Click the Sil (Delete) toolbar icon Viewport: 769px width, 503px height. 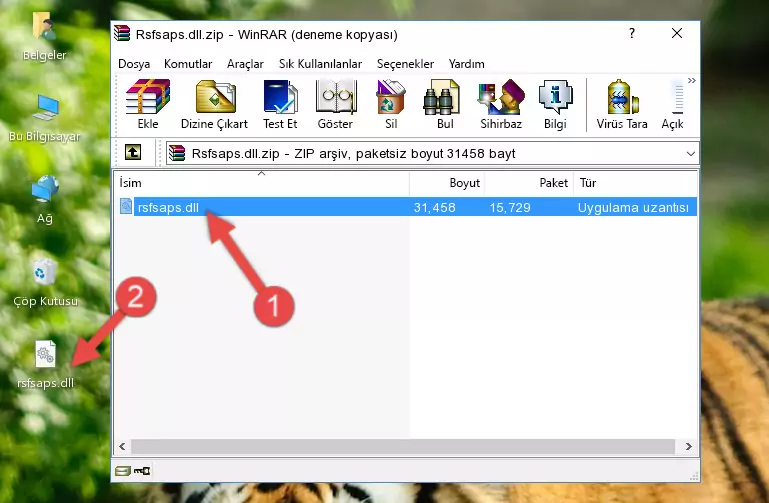[x=391, y=104]
